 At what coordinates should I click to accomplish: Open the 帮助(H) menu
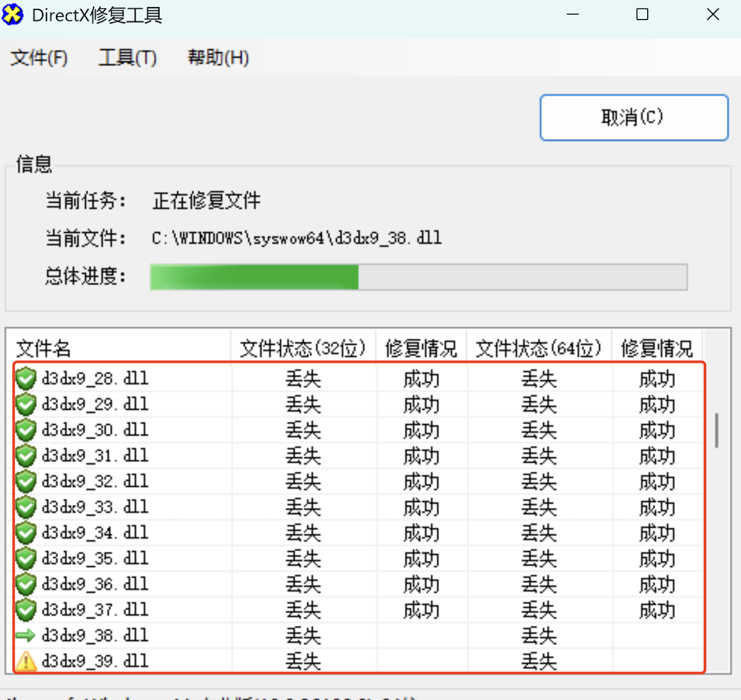click(218, 58)
